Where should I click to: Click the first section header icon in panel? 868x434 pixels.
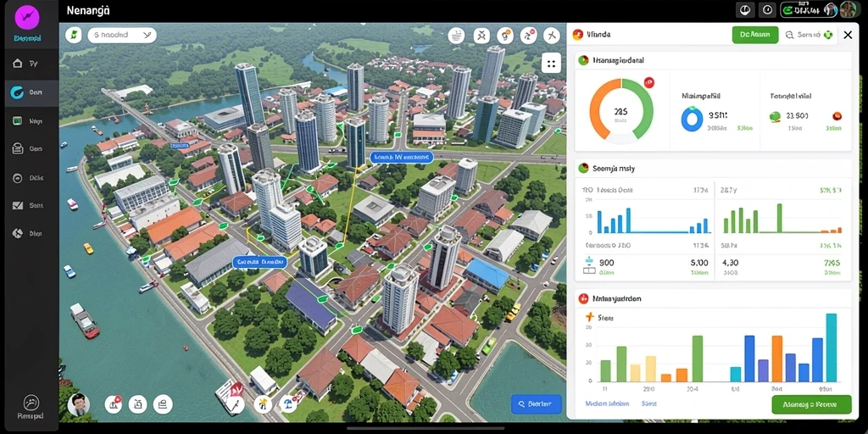[582, 60]
